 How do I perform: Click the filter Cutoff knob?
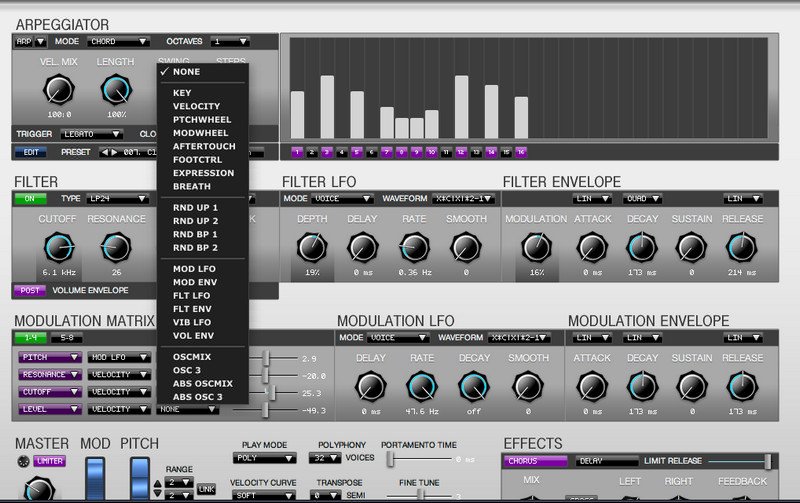point(58,247)
